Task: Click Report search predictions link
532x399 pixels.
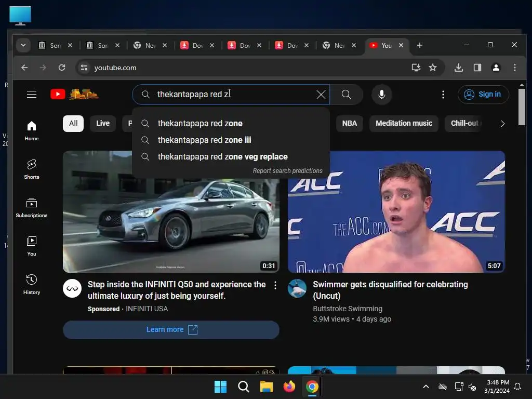Action: click(x=287, y=170)
